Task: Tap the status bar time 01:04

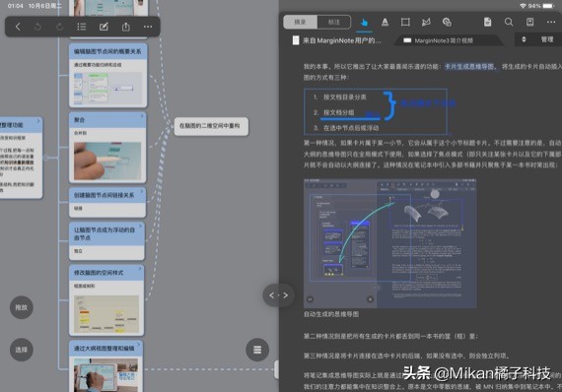Action: pyautogui.click(x=15, y=6)
